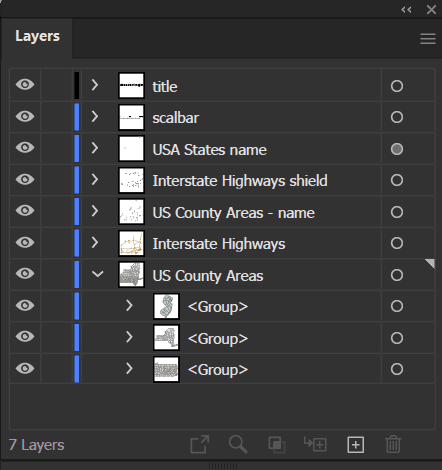Image resolution: width=442 pixels, height=470 pixels.
Task: Open the Layers panel hamburger menu
Action: [x=428, y=39]
